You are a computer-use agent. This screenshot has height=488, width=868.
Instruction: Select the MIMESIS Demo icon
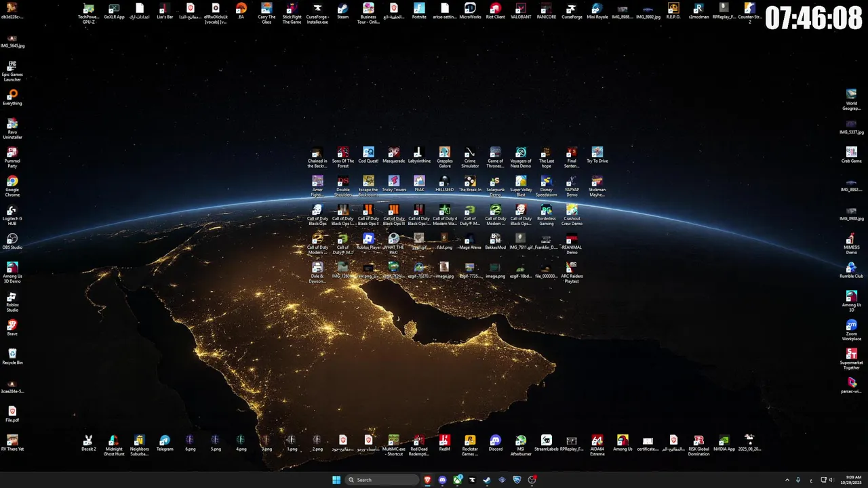pos(852,243)
